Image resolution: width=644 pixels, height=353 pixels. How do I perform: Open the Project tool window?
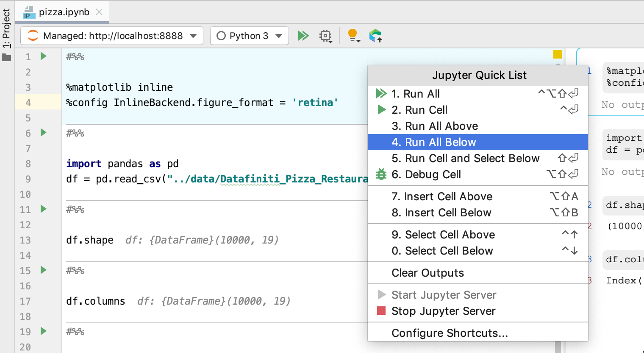point(6,28)
